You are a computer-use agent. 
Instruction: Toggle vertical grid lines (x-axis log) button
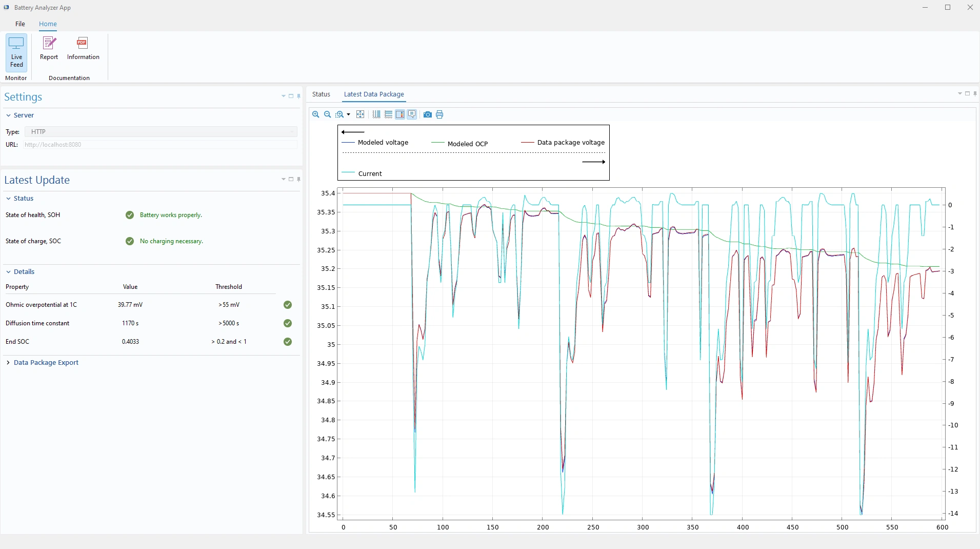click(376, 114)
